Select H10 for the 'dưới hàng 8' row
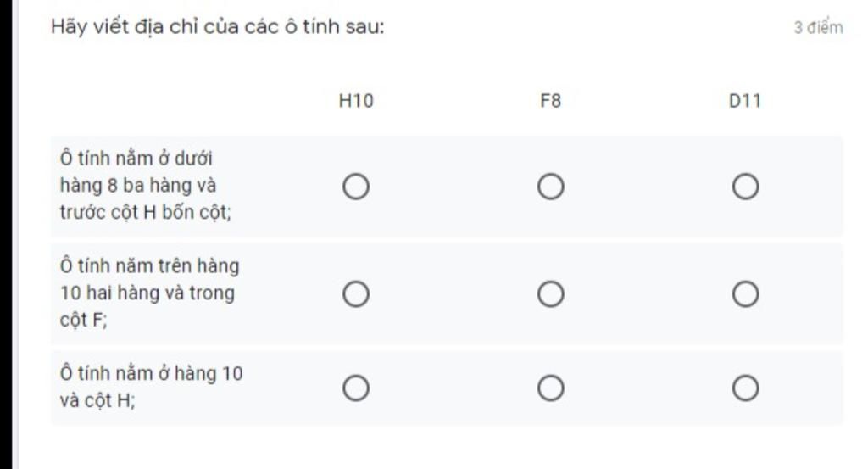868x469 pixels. [356, 186]
